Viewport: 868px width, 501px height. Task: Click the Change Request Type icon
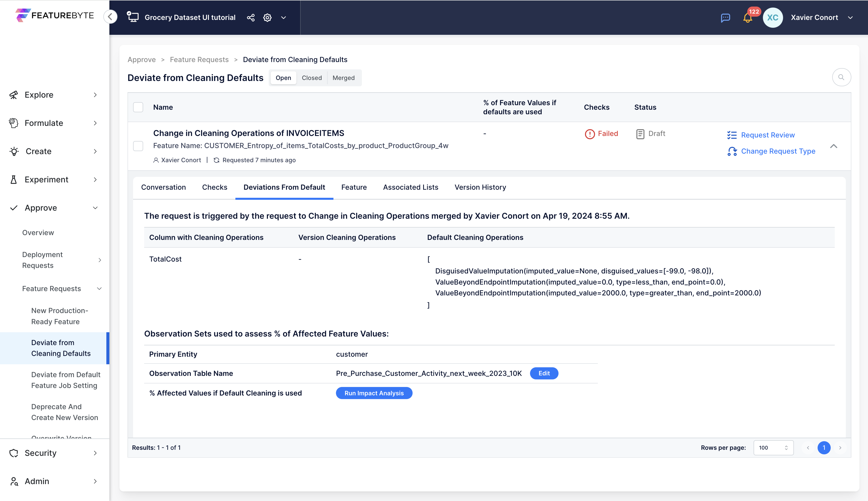point(732,151)
